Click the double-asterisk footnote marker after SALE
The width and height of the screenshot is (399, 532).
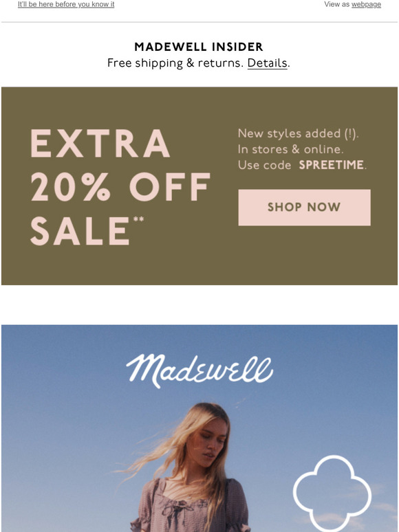[x=138, y=219]
